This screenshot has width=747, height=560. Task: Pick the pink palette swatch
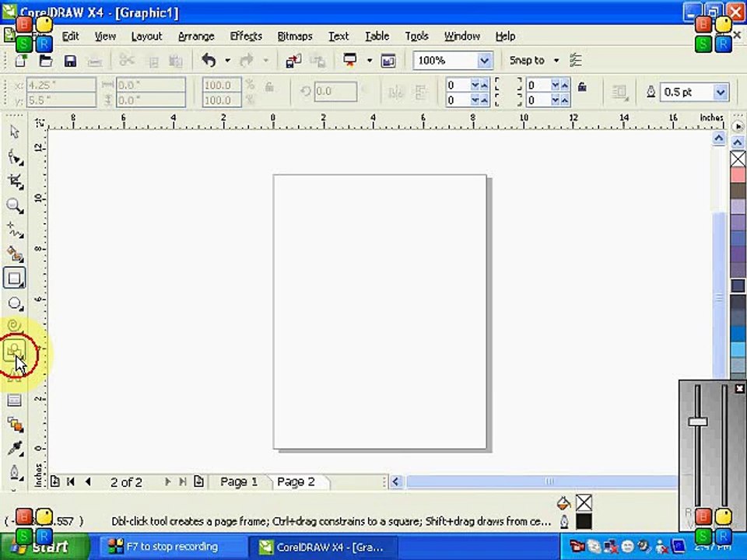pyautogui.click(x=738, y=175)
